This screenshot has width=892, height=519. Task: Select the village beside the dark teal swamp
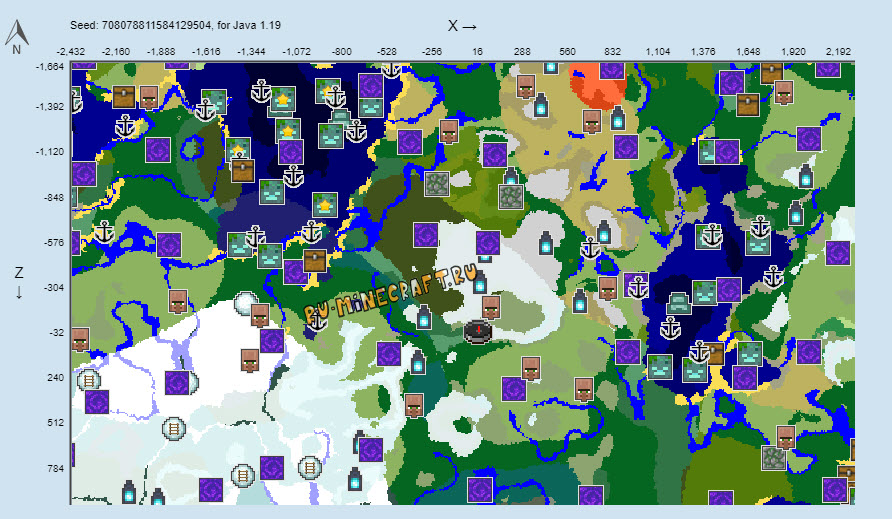click(x=414, y=405)
